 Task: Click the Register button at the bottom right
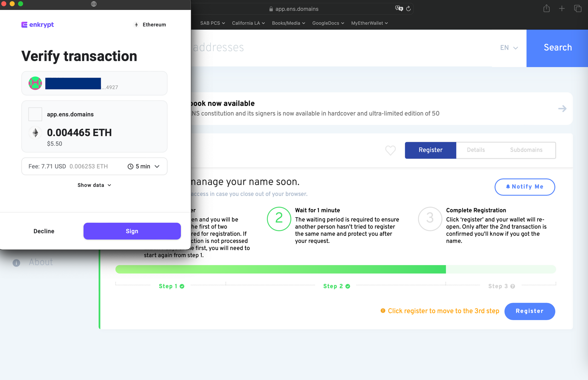click(529, 311)
